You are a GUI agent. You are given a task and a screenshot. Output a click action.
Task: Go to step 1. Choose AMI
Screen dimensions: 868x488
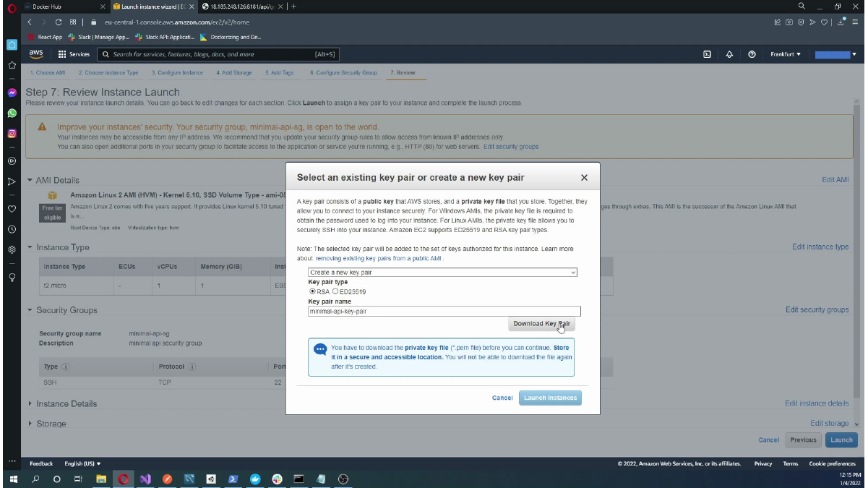pos(48,73)
